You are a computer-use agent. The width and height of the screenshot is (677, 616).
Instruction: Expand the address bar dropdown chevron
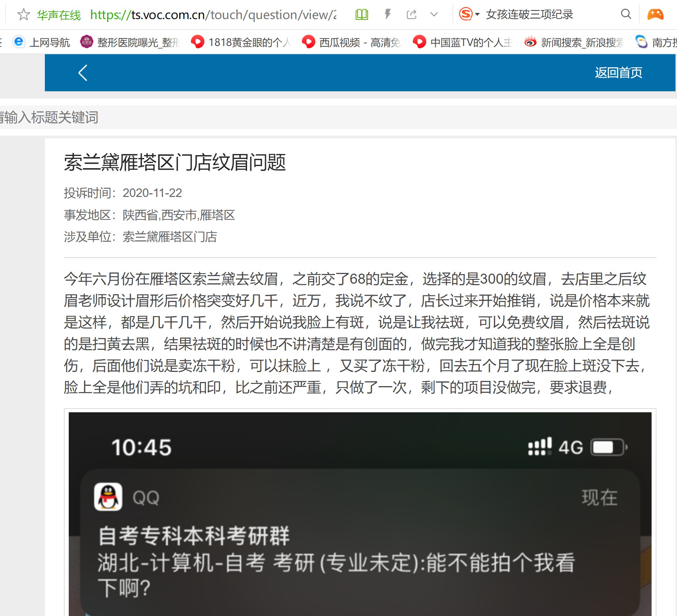[434, 15]
